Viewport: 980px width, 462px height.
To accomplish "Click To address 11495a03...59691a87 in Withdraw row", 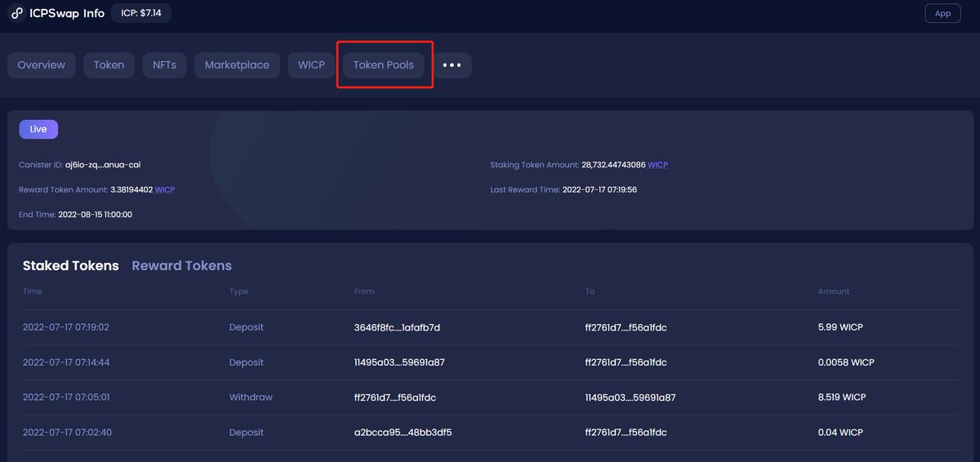I will pos(630,398).
